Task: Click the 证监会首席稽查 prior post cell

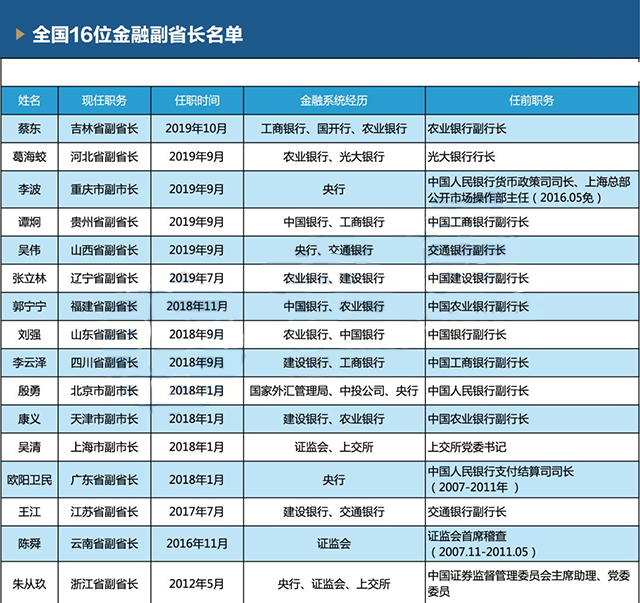Action: point(531,544)
